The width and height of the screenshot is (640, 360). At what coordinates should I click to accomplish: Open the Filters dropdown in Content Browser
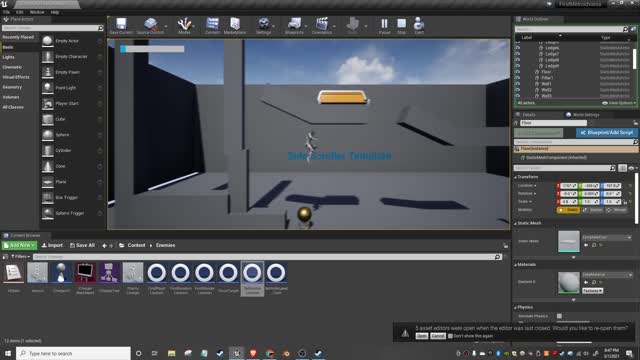pos(20,256)
